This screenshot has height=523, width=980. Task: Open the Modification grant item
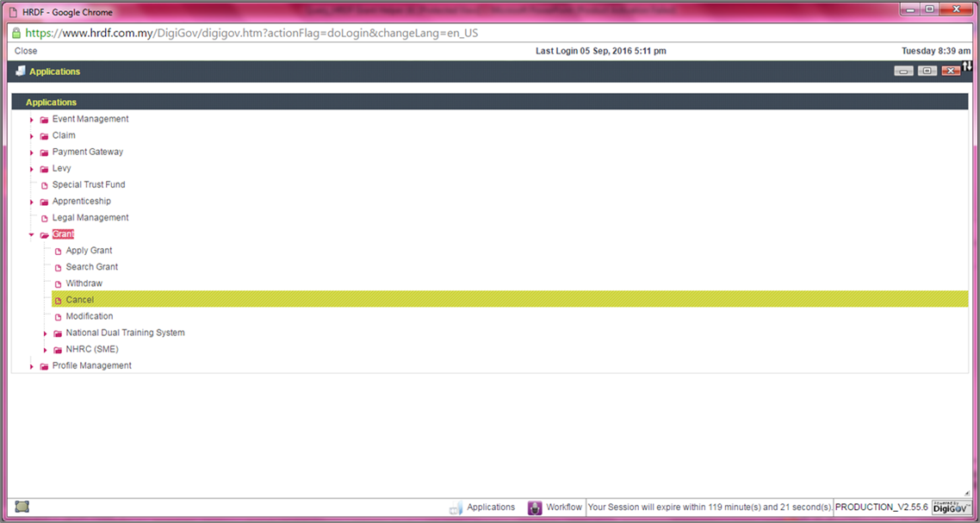(x=90, y=316)
